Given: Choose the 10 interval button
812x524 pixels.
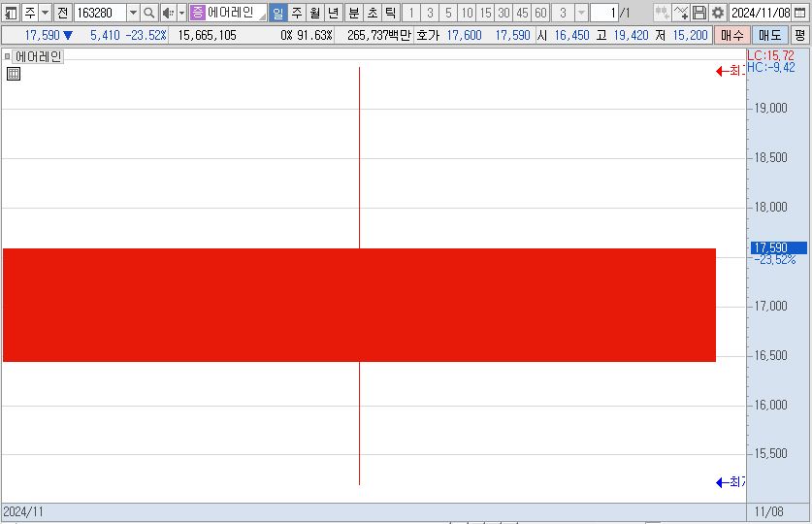Looking at the screenshot, I should pos(467,13).
